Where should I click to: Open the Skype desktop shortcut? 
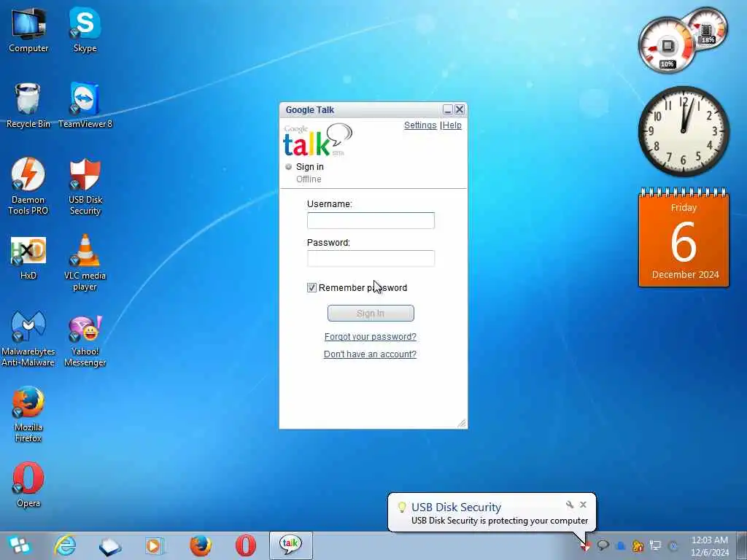85,29
